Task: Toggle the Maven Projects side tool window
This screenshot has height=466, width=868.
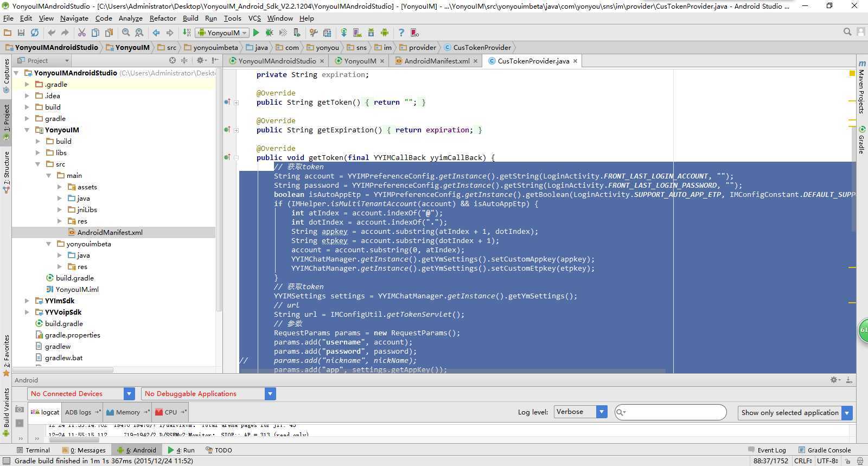Action: [x=861, y=87]
